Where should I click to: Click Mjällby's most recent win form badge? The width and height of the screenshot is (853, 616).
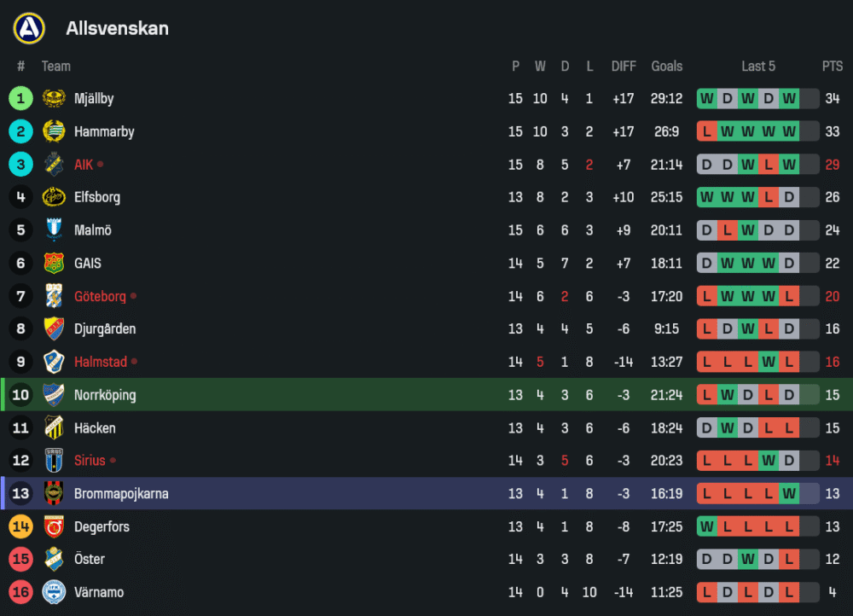[789, 99]
